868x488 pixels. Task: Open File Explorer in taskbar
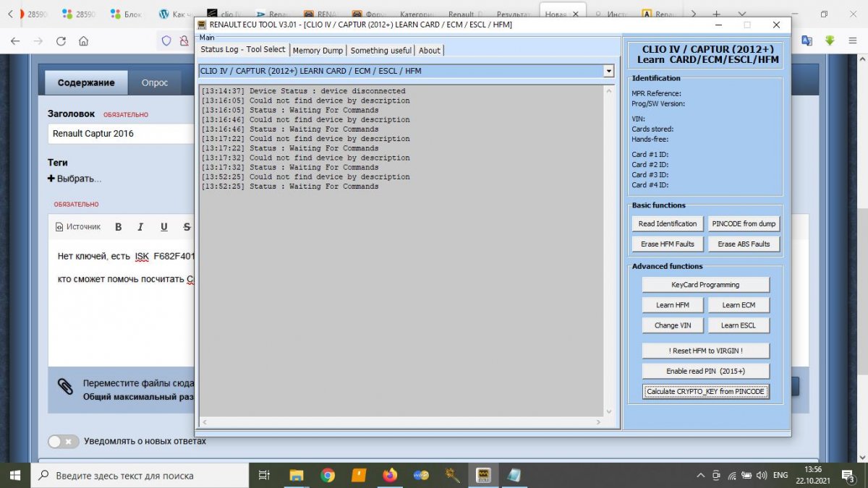296,475
